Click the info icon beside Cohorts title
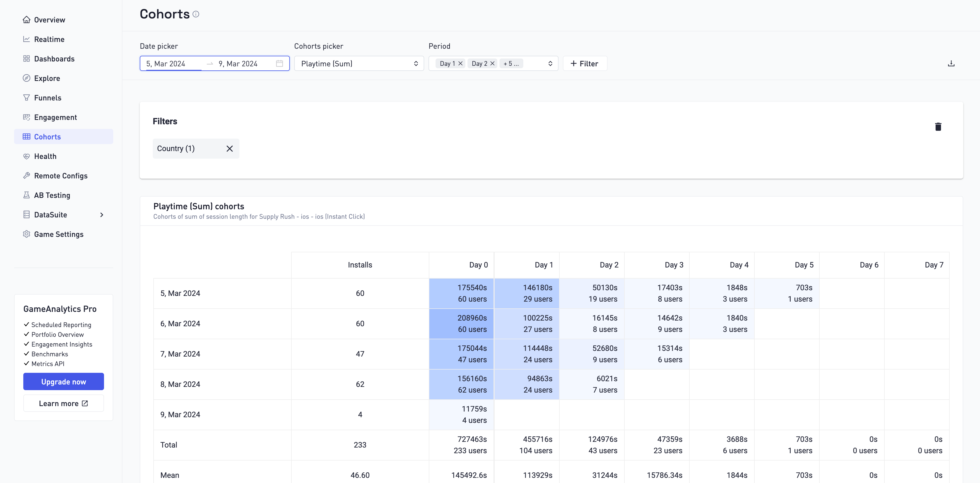Screen dimensions: 980x483 tap(196, 14)
